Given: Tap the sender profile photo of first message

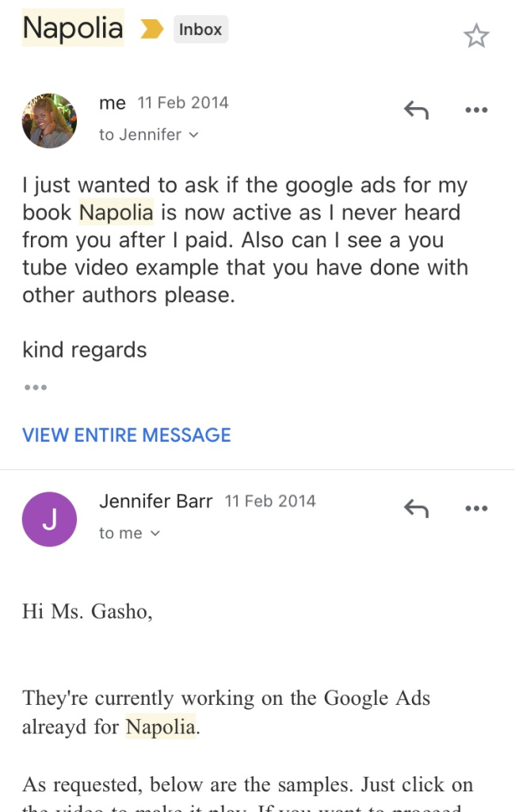Looking at the screenshot, I should (49, 121).
